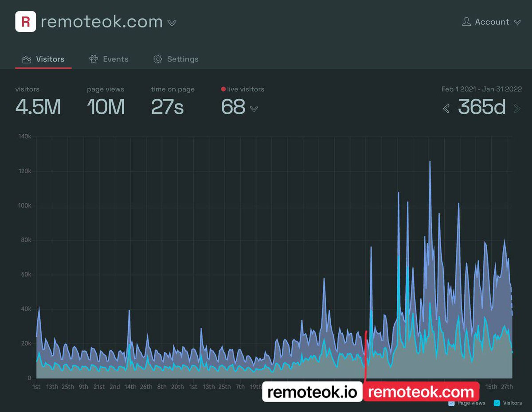Toggle the Page views legend checkbox
The height and width of the screenshot is (412, 532).
point(451,403)
